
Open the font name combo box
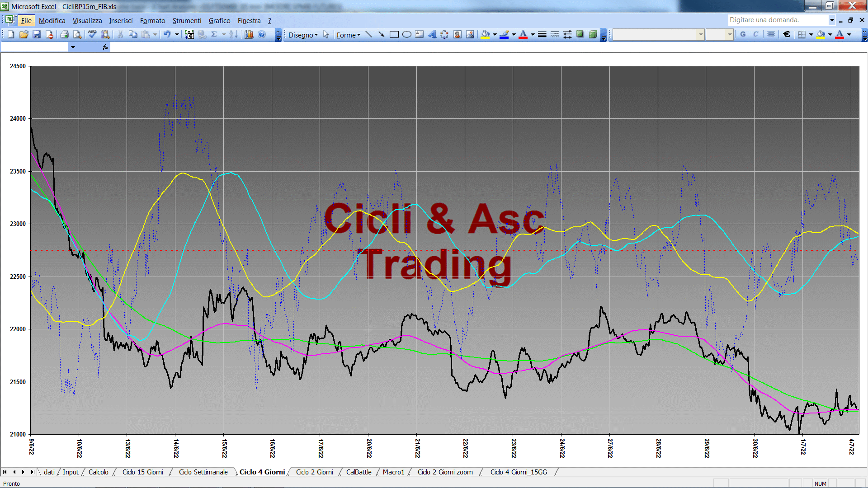click(658, 34)
